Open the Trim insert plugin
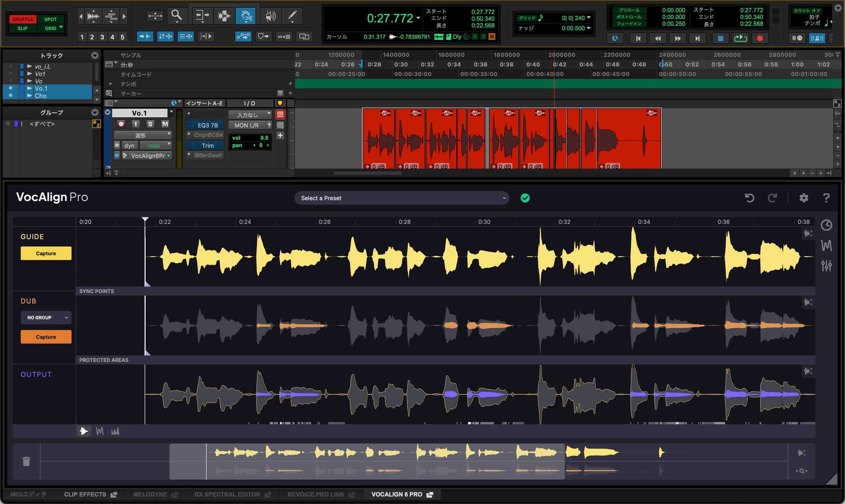 tap(207, 145)
